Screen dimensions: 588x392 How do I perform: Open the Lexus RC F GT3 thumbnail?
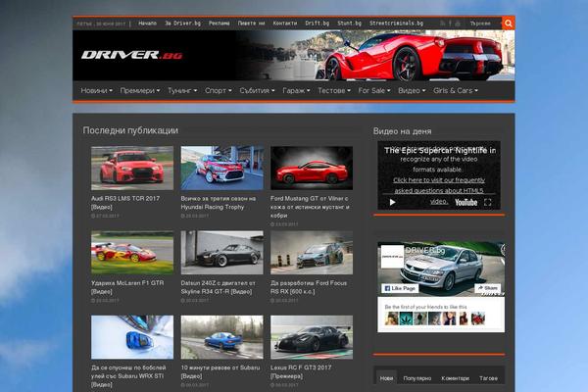click(x=312, y=337)
